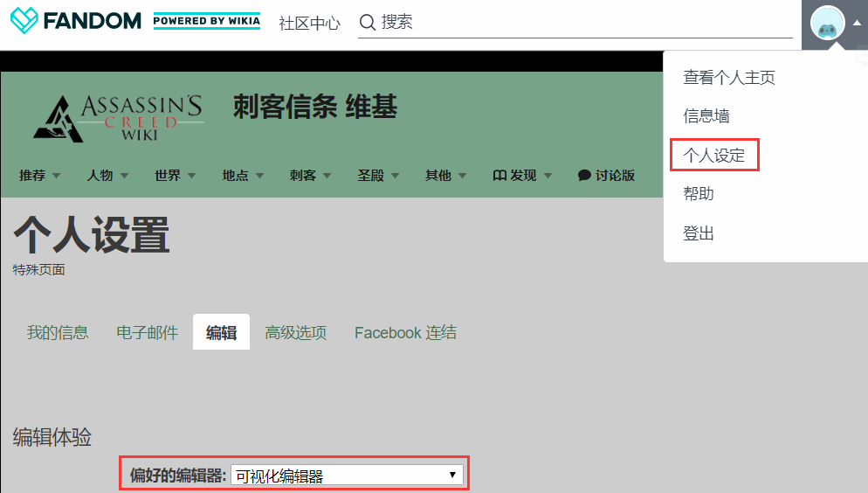Open the Assassin's Creed Wiki logo
Viewport: 868px width, 493px height.
(x=118, y=119)
